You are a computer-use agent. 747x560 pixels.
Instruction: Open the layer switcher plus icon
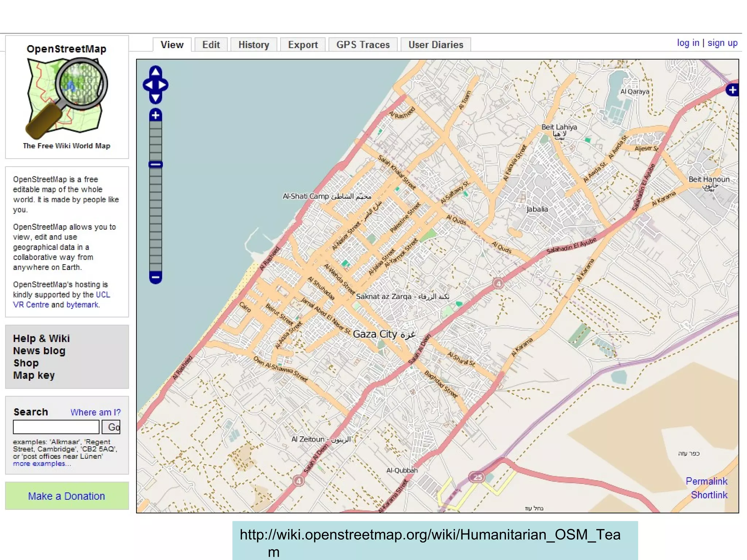click(732, 90)
